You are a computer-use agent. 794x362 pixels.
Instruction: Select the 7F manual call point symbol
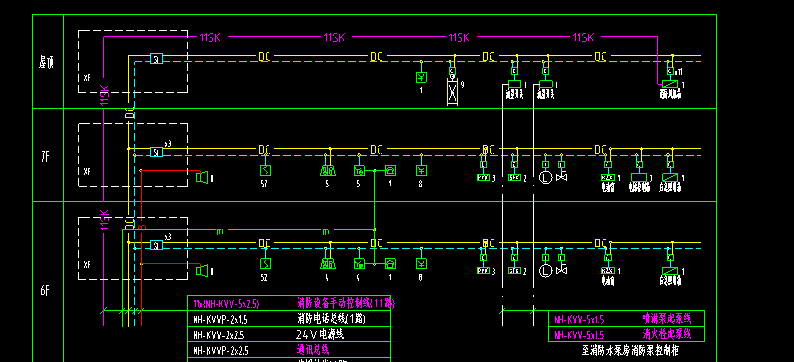[360, 171]
